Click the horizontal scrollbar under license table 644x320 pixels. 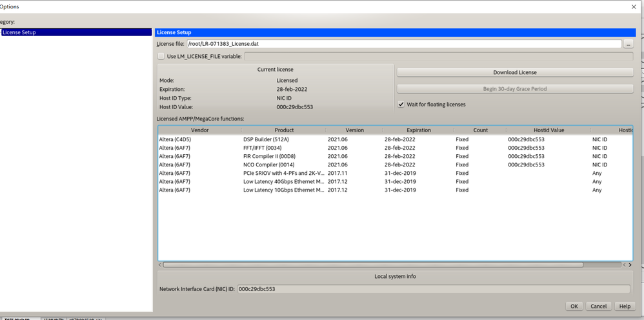click(372, 265)
